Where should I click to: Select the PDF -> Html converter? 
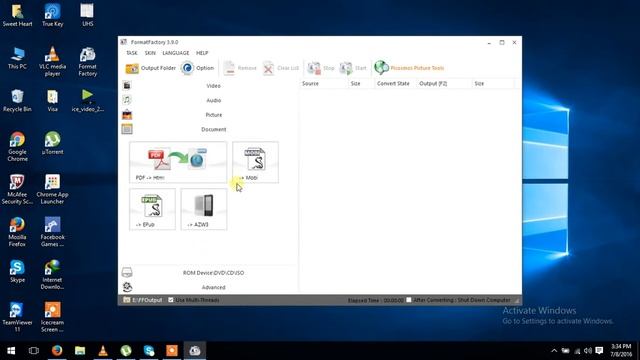tap(178, 162)
